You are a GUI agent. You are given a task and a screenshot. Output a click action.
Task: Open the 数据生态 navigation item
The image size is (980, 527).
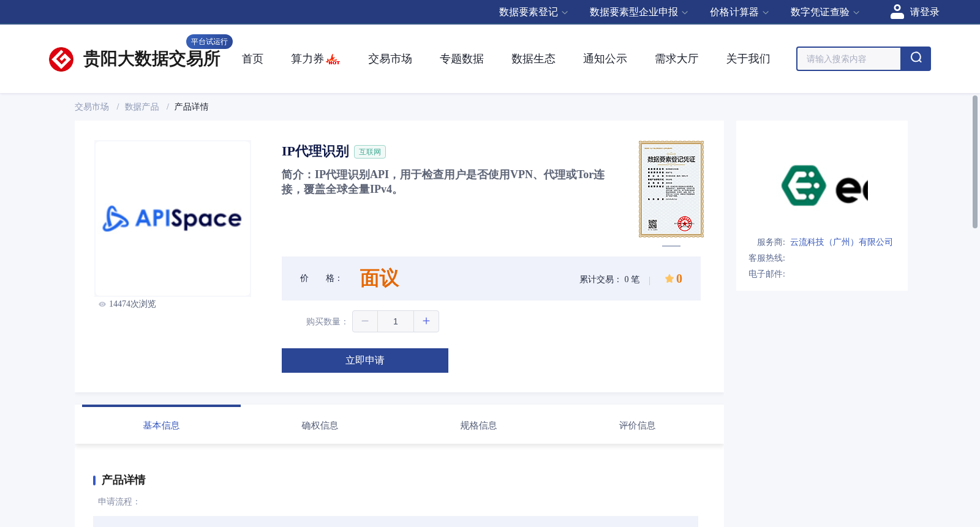coord(533,59)
